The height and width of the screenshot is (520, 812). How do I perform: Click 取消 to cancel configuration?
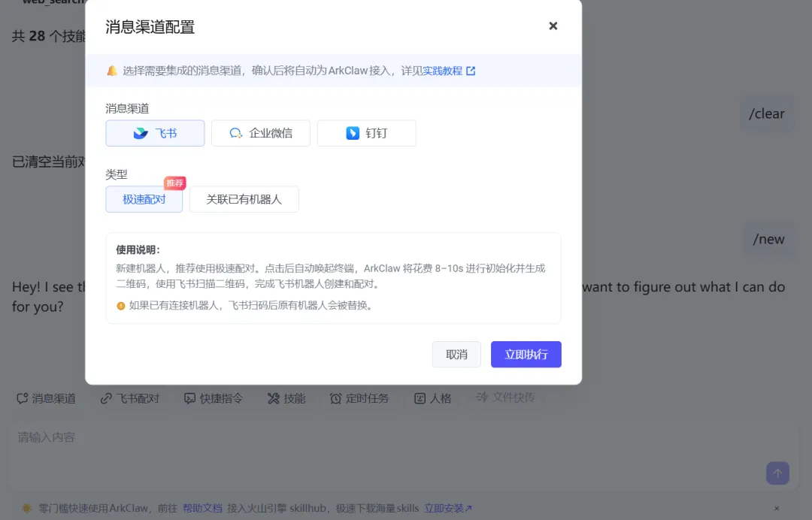(456, 355)
